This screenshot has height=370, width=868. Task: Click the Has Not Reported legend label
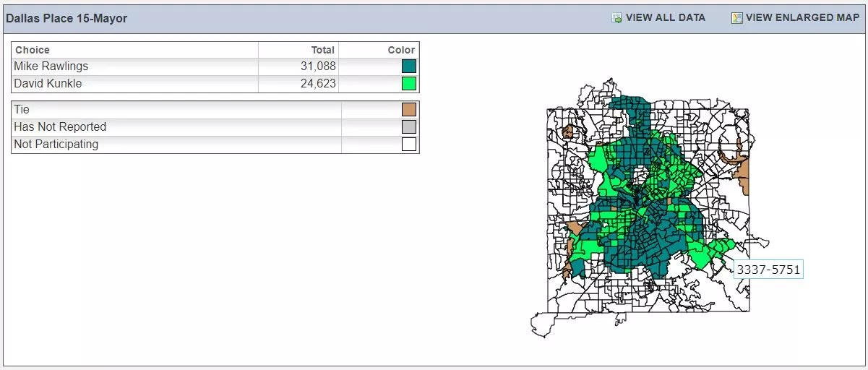(60, 127)
